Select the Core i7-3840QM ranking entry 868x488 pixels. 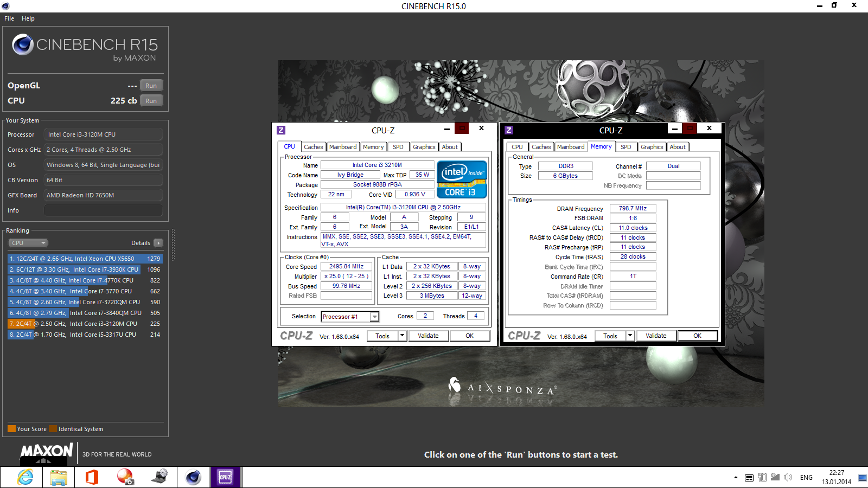[85, 313]
